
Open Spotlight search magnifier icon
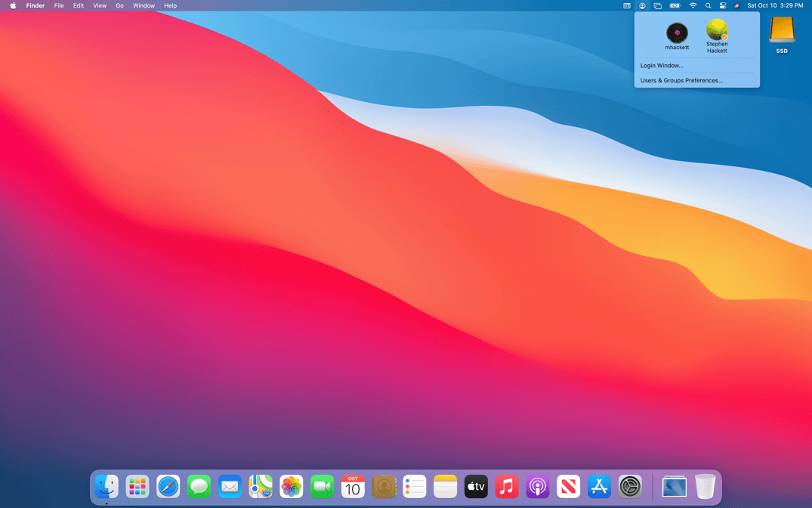pos(708,6)
